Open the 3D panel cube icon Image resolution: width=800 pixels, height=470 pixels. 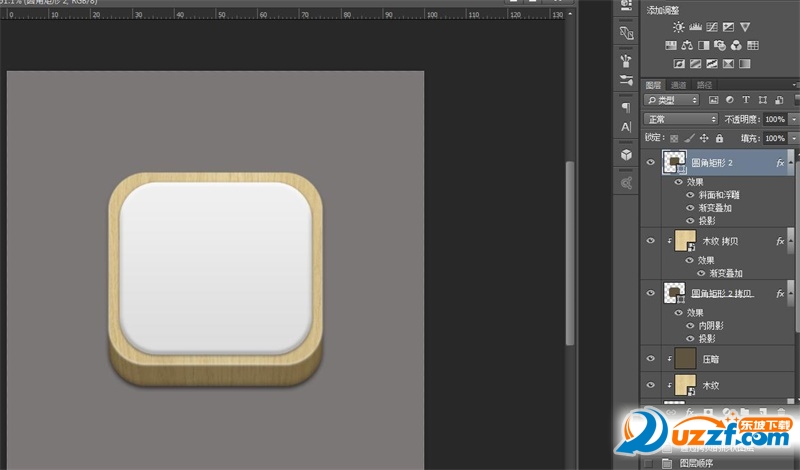point(626,155)
